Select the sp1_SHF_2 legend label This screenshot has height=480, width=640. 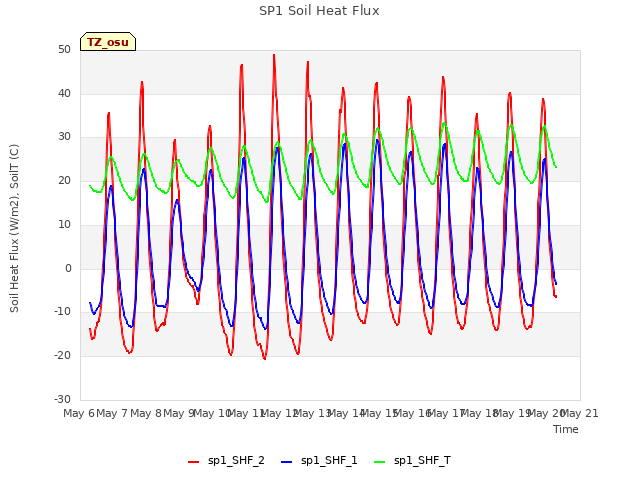coord(236,461)
